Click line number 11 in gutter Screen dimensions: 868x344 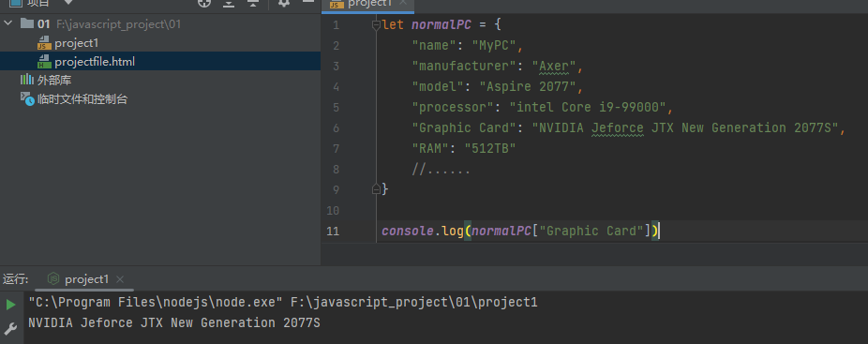coord(333,231)
